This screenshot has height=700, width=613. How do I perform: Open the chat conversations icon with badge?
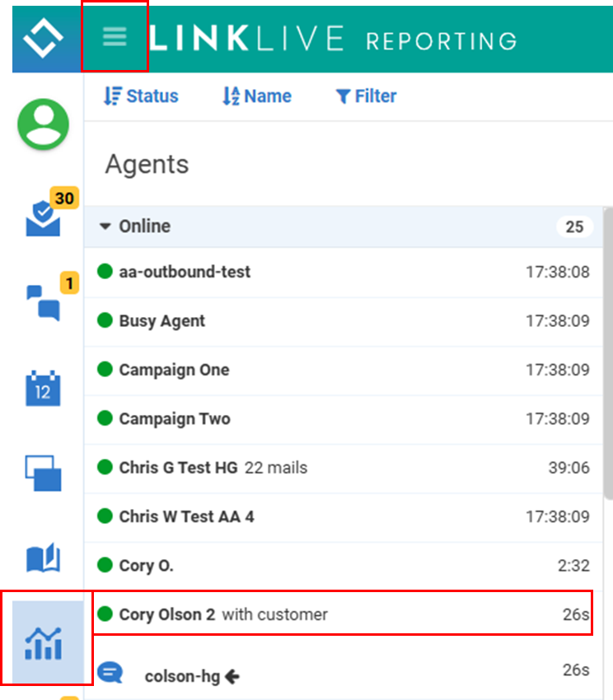tap(44, 301)
